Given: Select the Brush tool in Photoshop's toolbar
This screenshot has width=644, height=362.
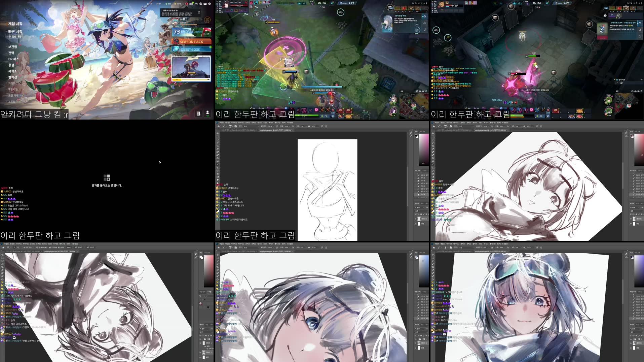Looking at the screenshot, I should 217,164.
